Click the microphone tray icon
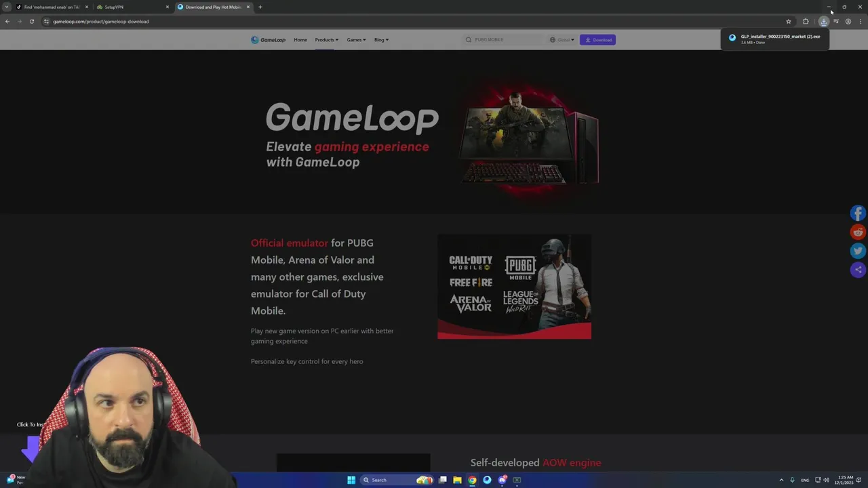 (792, 480)
